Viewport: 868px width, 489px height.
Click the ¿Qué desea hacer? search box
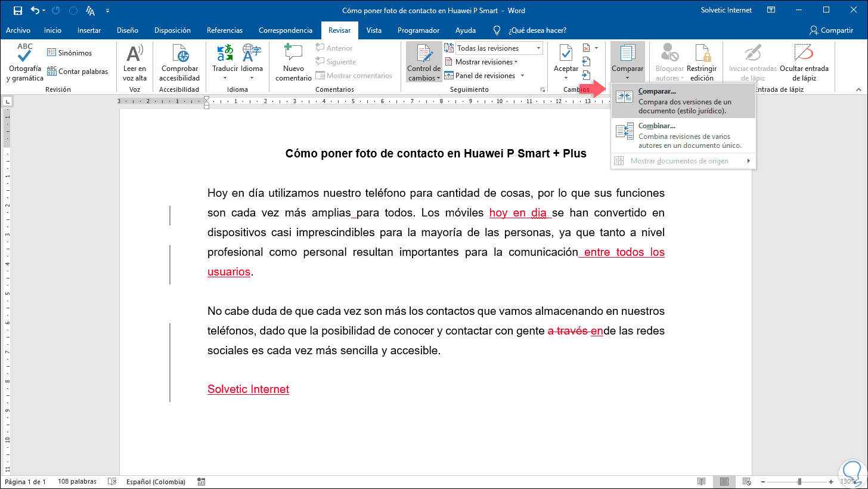537,30
